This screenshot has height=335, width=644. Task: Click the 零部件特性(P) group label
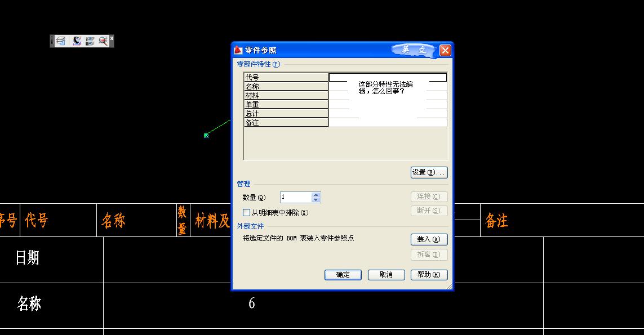(259, 64)
